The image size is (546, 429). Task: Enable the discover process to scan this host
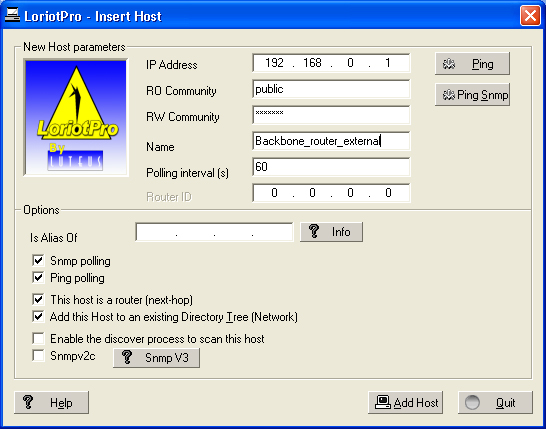coord(38,338)
